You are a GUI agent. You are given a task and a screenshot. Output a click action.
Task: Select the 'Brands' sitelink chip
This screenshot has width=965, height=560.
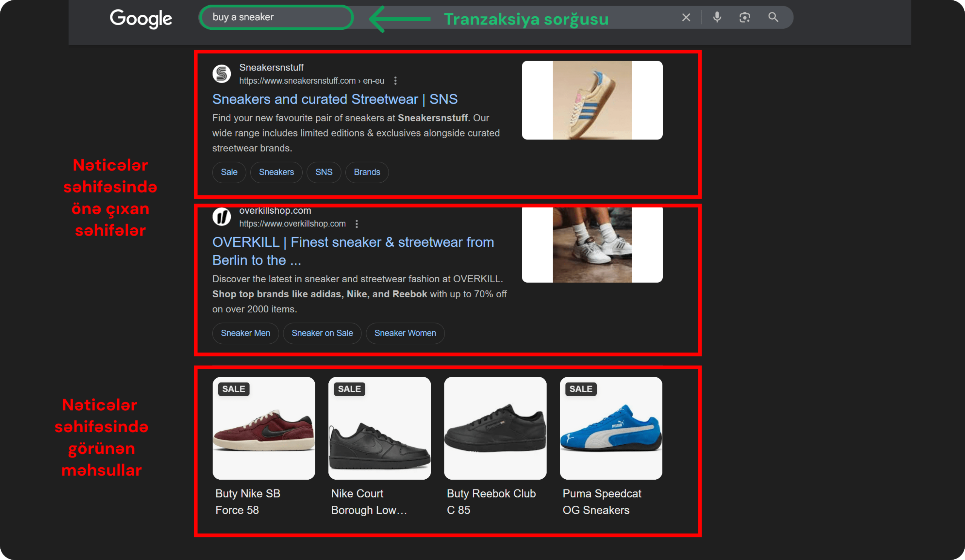pyautogui.click(x=367, y=172)
